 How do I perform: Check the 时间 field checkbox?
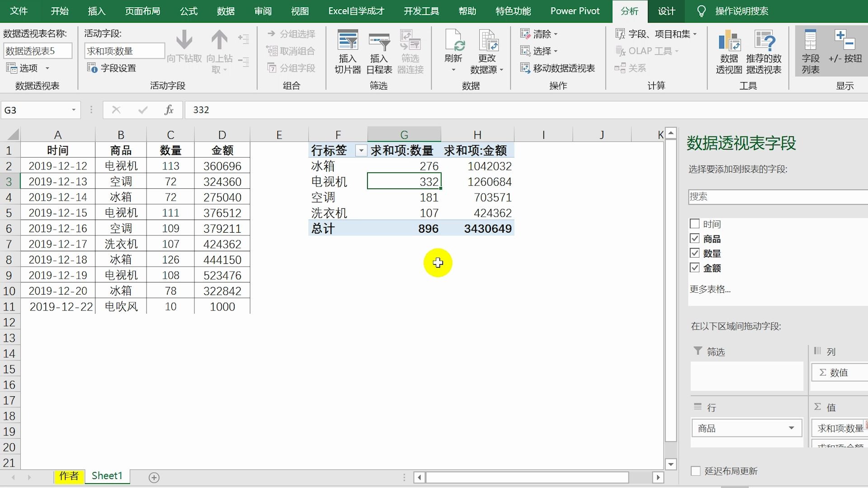(695, 224)
